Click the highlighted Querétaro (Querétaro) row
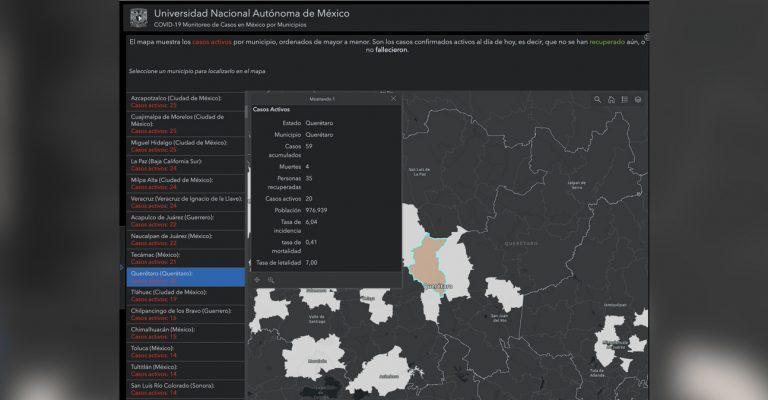Screen dimensions: 768x400 [186, 277]
